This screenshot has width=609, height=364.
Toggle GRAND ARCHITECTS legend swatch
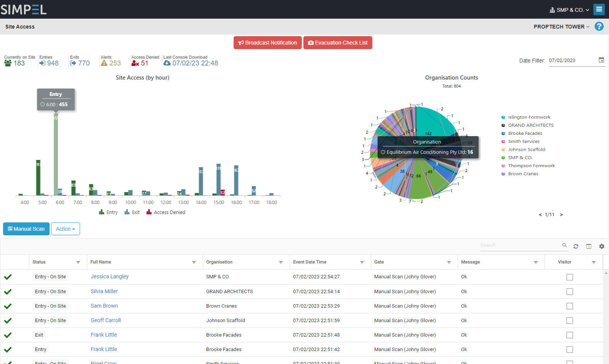click(x=503, y=125)
